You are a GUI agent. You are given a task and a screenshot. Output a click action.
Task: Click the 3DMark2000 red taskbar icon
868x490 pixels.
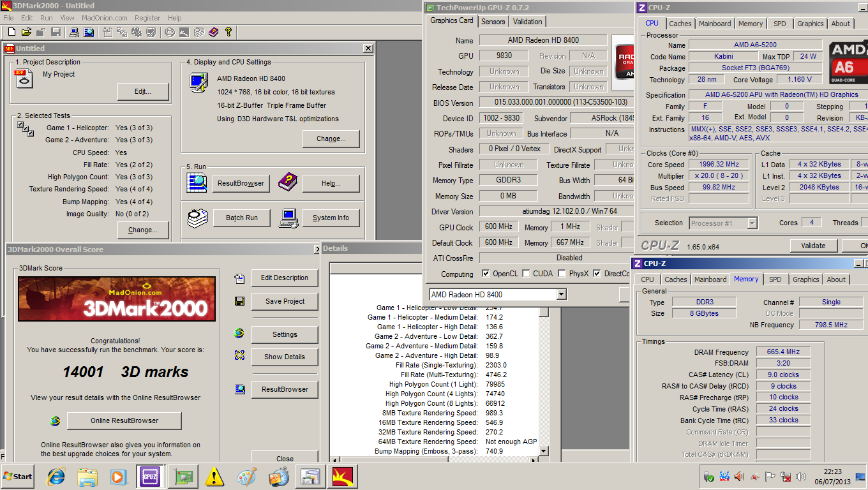point(344,477)
